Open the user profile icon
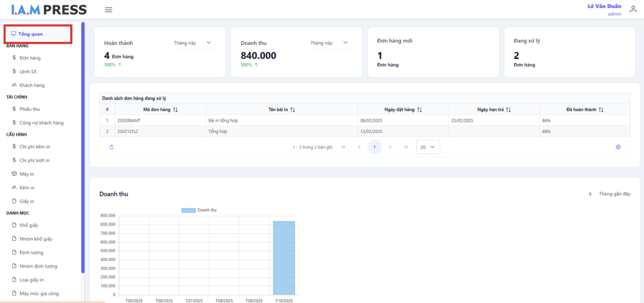The image size is (644, 303). coord(633,10)
